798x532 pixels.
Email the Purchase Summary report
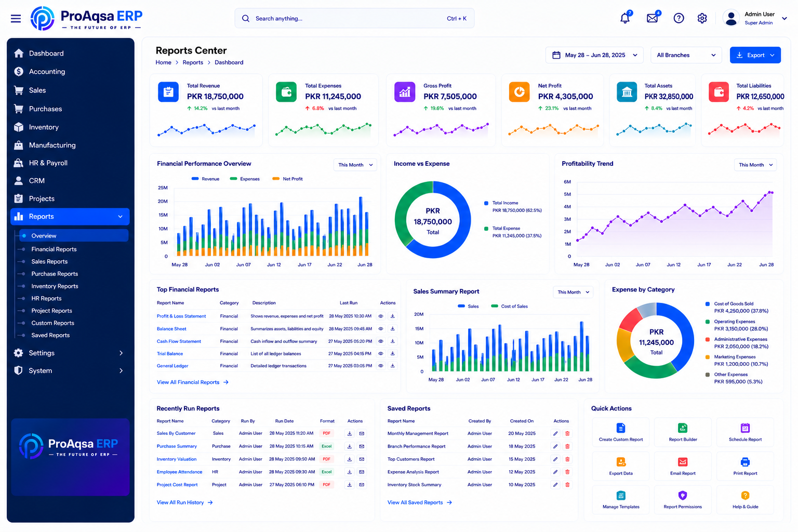[x=362, y=446]
